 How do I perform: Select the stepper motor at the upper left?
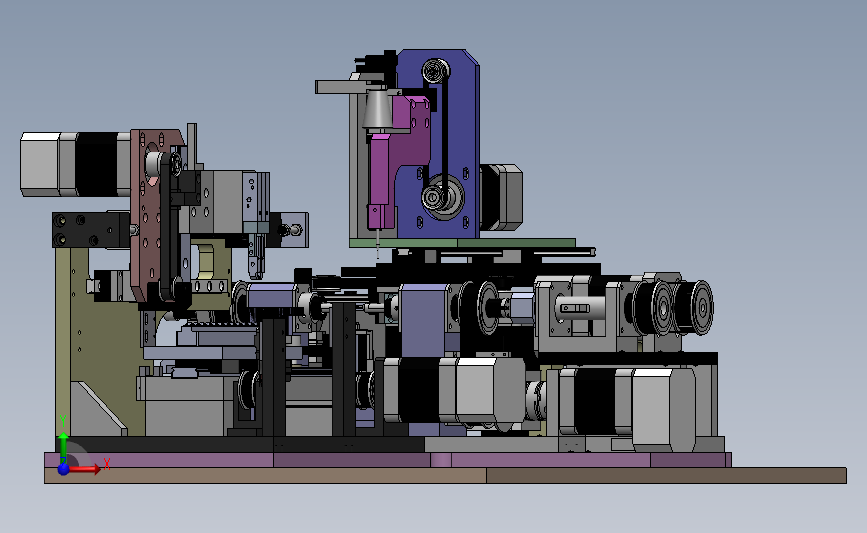click(75, 164)
